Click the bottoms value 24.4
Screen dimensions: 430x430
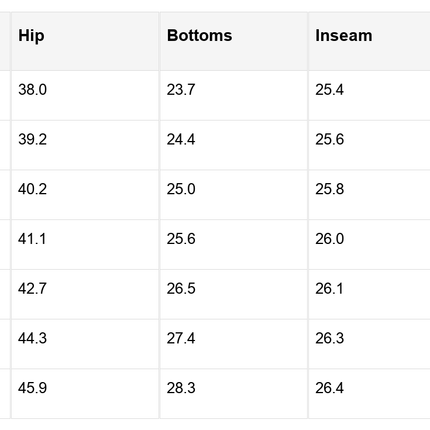tap(181, 139)
